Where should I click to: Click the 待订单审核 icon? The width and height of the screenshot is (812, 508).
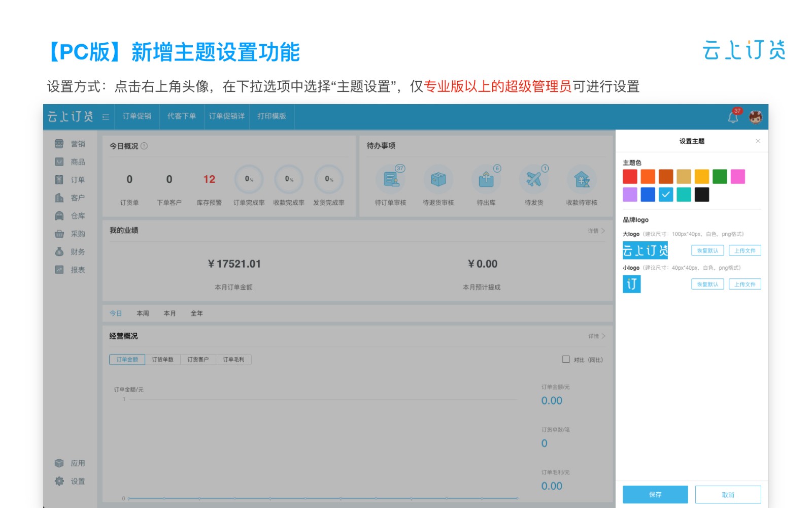tap(391, 179)
